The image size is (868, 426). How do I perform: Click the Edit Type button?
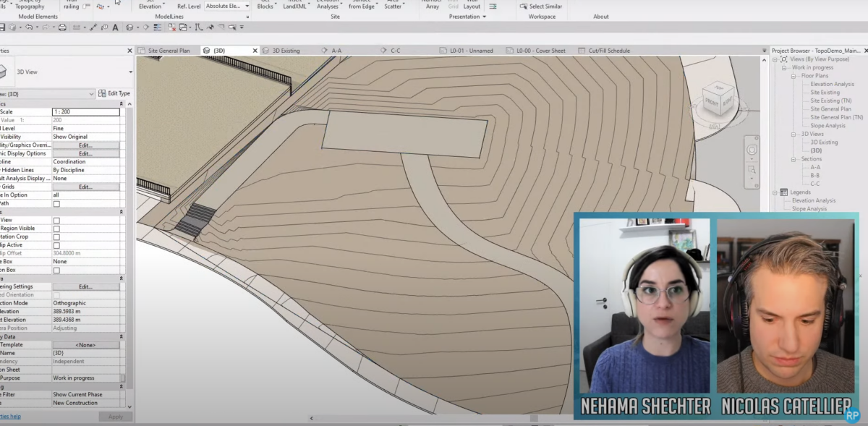[114, 93]
